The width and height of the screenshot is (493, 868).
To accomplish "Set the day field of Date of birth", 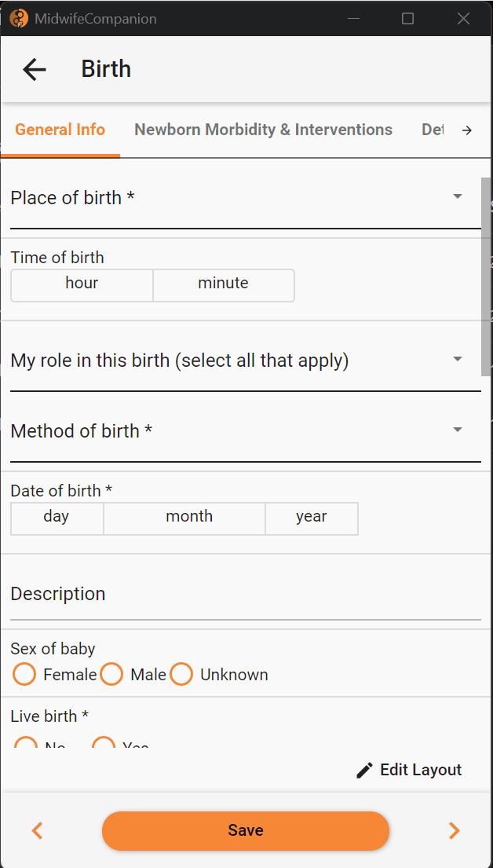I will 57,518.
